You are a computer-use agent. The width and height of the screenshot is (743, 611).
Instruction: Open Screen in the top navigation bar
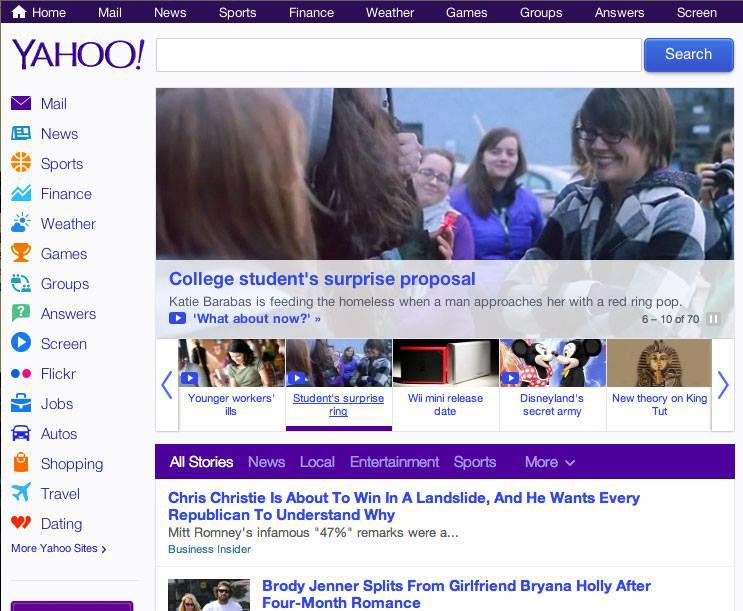click(697, 12)
